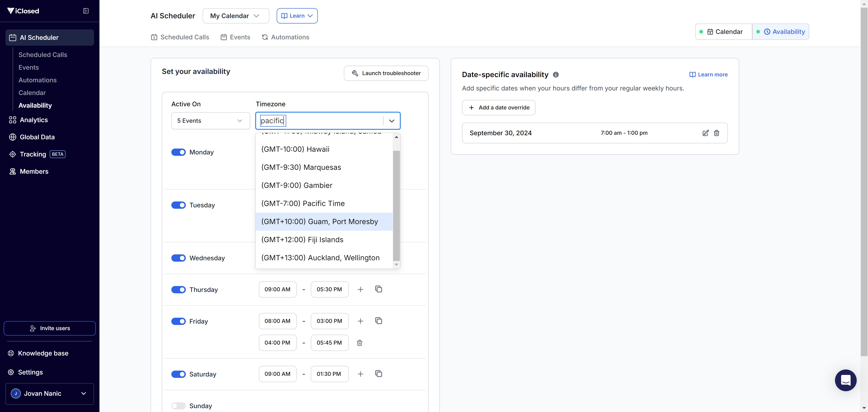Click Add a date override button
This screenshot has width=868, height=412.
pyautogui.click(x=498, y=108)
